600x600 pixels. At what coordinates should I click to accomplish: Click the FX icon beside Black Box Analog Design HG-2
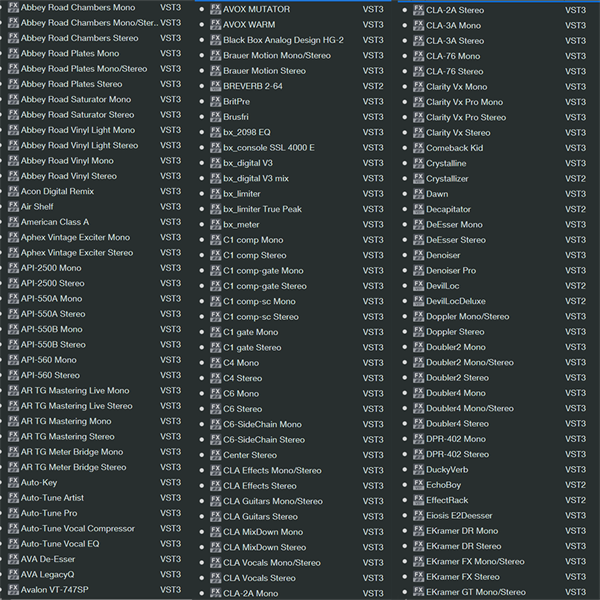pos(216,40)
